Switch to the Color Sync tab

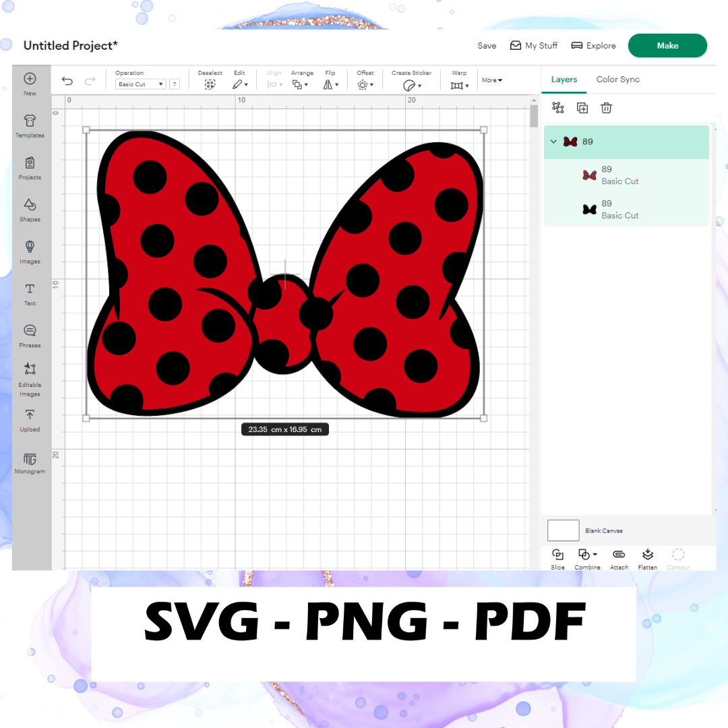pyautogui.click(x=618, y=80)
